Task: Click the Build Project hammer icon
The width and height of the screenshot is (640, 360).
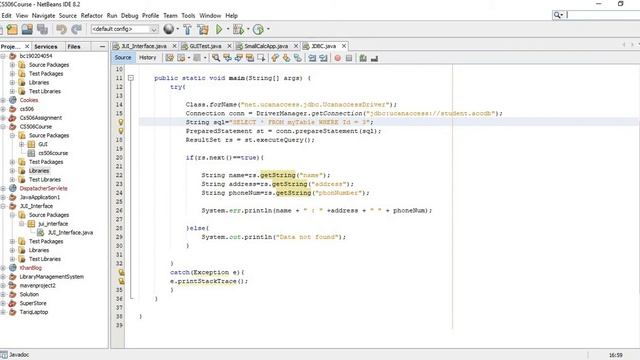Action: point(187,29)
